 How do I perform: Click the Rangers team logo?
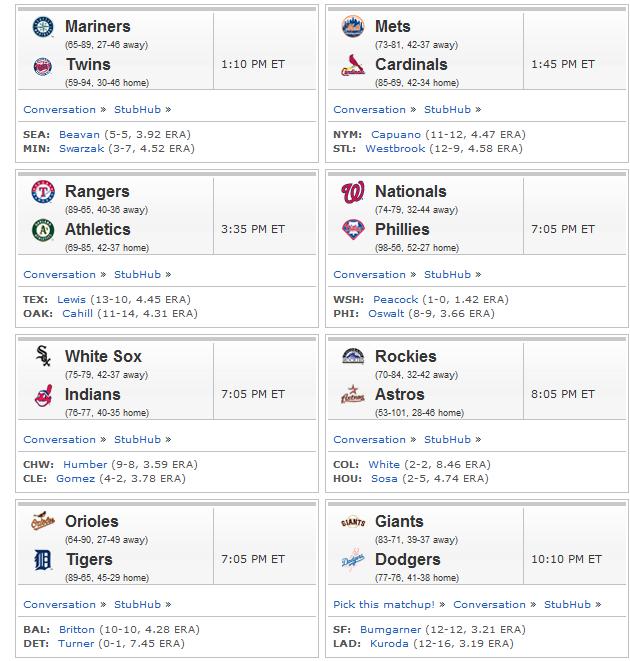tap(43, 191)
